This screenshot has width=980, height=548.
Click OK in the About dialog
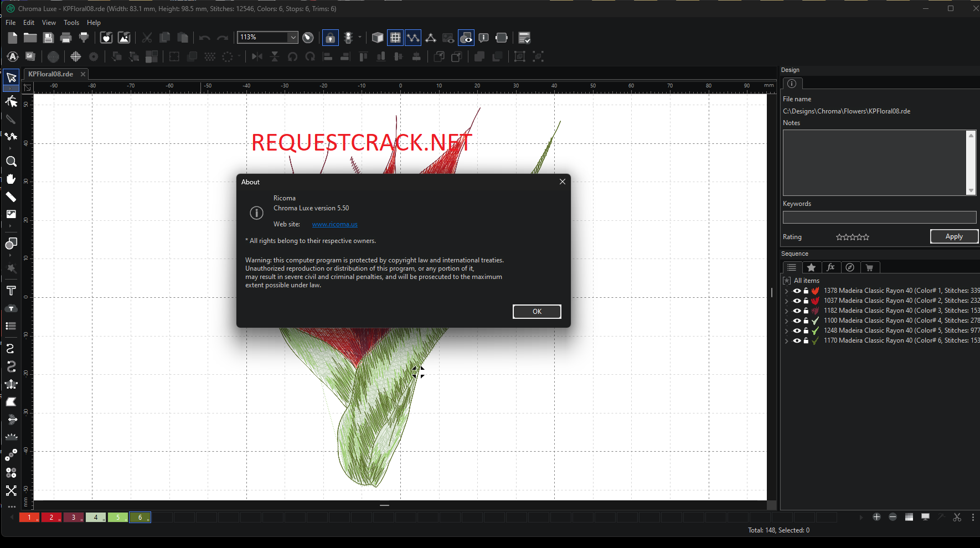tap(537, 311)
